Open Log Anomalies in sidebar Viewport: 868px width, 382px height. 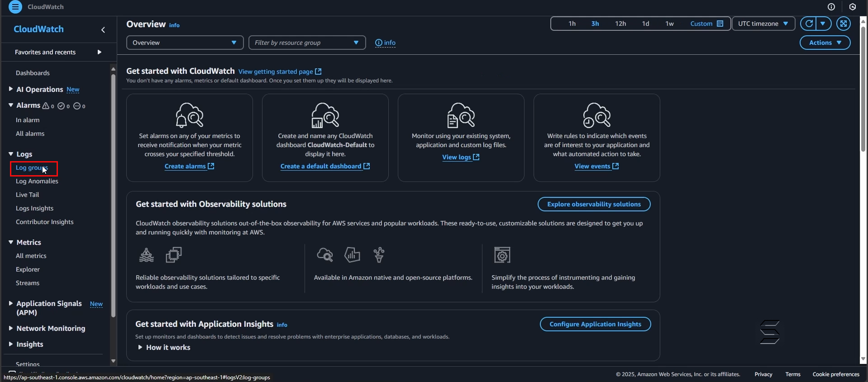point(37,181)
